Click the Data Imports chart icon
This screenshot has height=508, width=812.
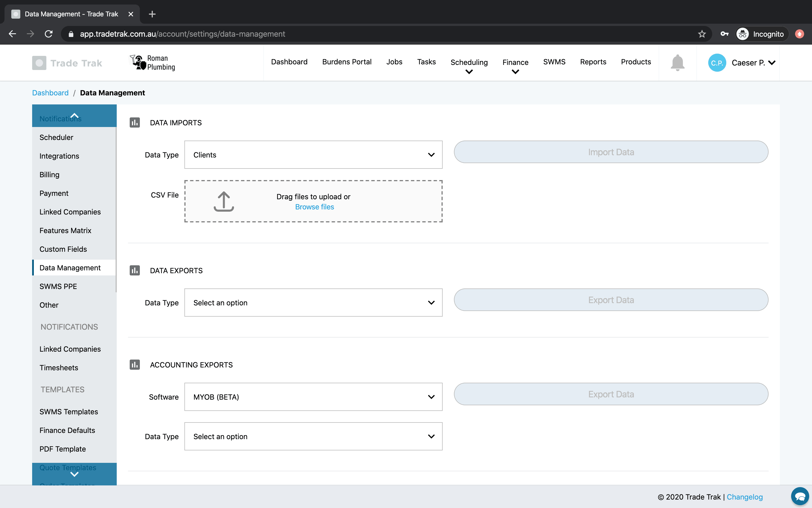coord(134,123)
